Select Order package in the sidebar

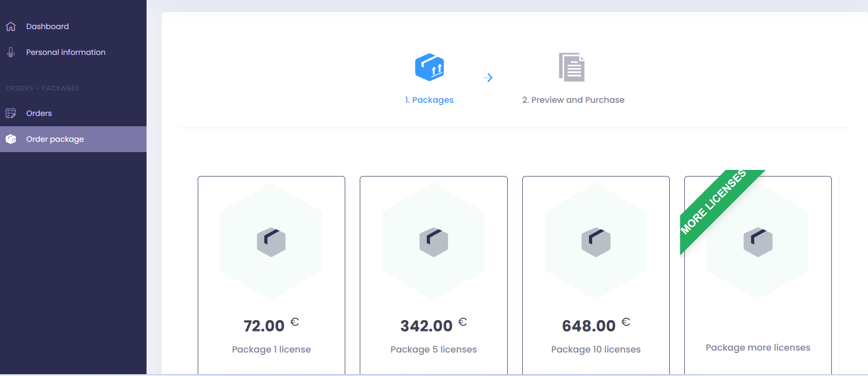click(x=55, y=139)
